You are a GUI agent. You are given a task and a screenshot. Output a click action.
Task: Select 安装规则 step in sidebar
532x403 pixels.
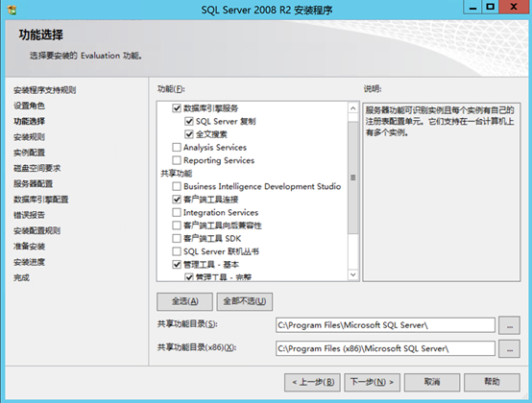pos(29,137)
